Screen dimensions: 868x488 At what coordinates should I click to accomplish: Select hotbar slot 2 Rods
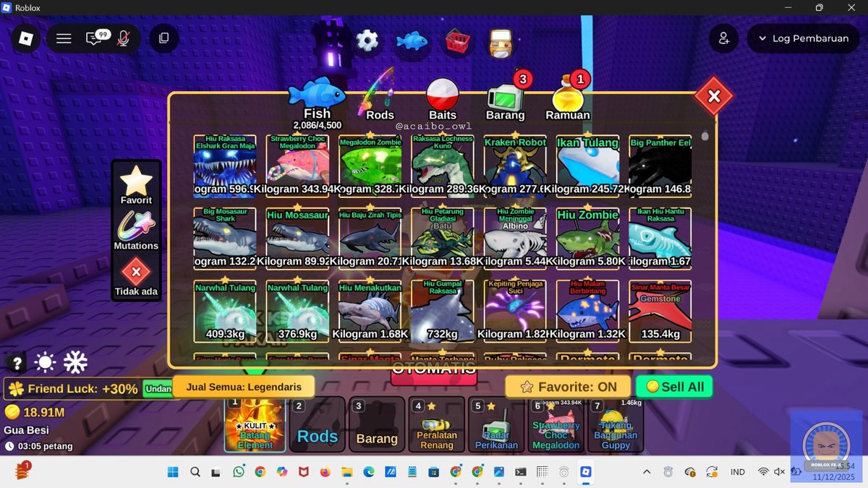318,424
